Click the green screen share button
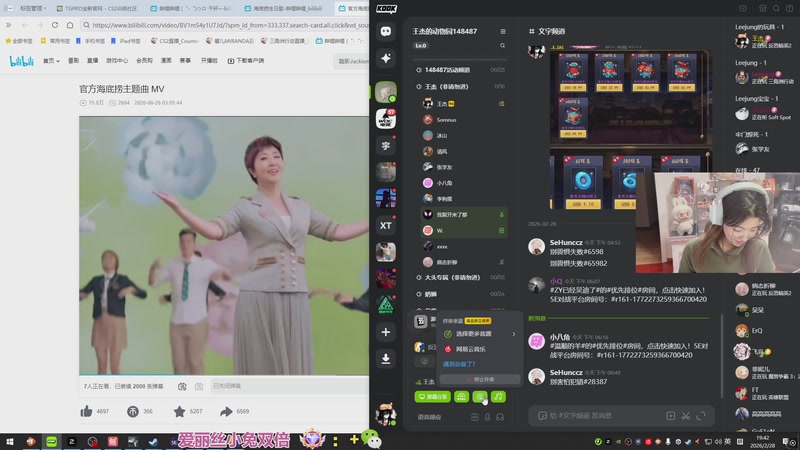The image size is (800, 450). (433, 396)
